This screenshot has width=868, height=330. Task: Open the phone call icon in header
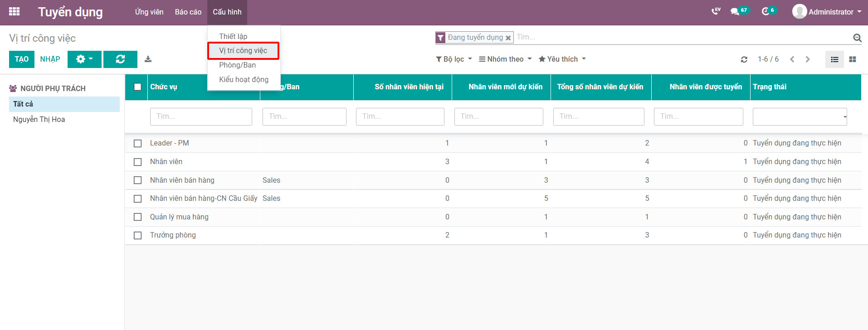(x=716, y=11)
